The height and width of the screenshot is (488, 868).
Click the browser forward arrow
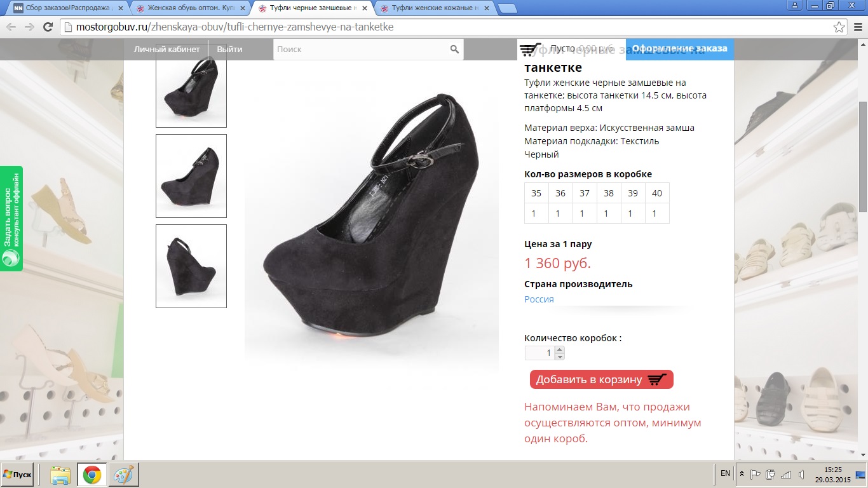(29, 27)
